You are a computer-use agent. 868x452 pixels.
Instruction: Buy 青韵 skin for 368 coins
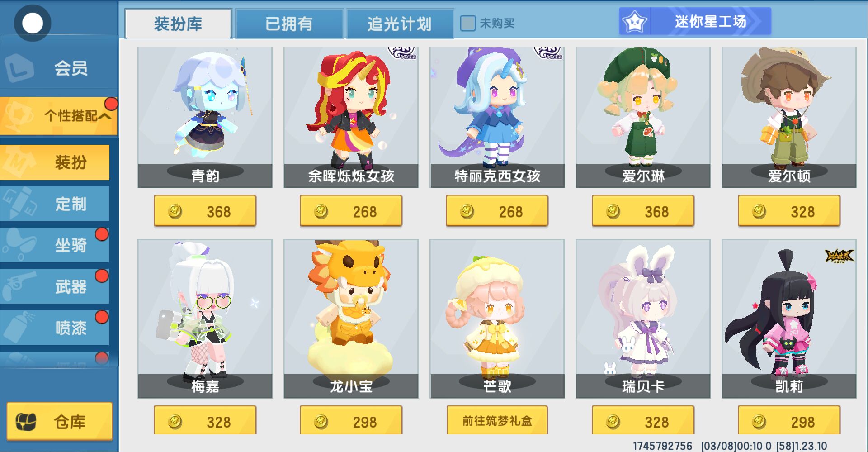point(205,211)
